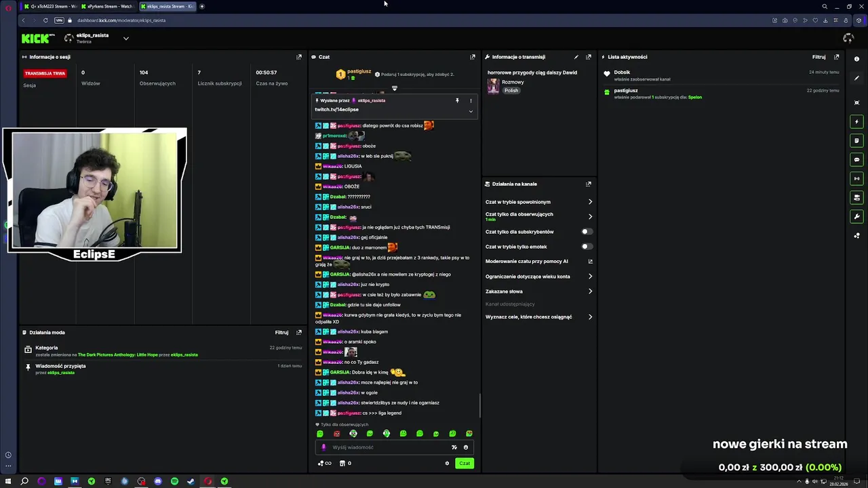Viewport: 868px width, 488px height.
Task: Open the browser screenshot camera icon
Action: click(785, 20)
